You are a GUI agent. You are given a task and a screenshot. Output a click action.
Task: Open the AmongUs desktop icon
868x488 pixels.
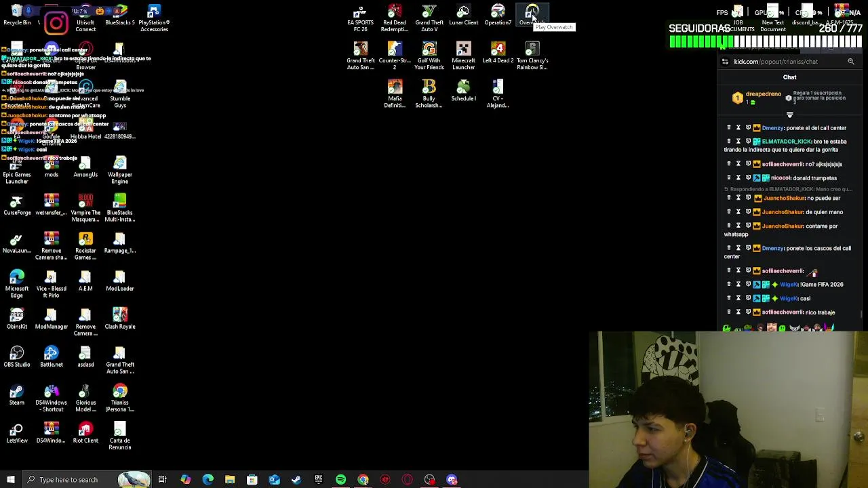[x=85, y=167]
